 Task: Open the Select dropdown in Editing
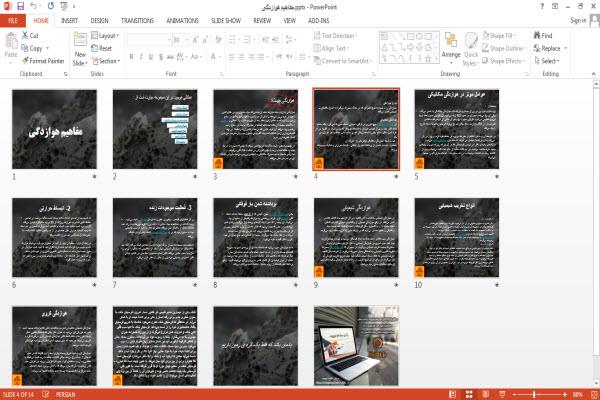tap(546, 61)
